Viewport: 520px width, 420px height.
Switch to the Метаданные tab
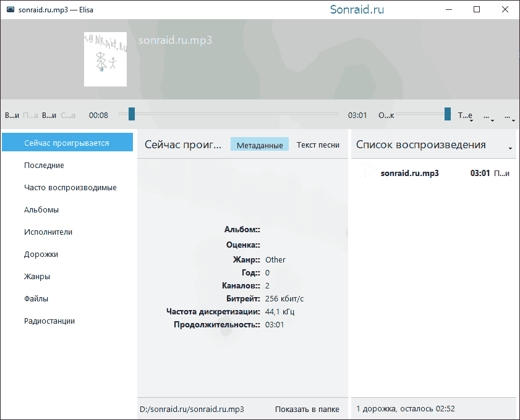(x=260, y=145)
